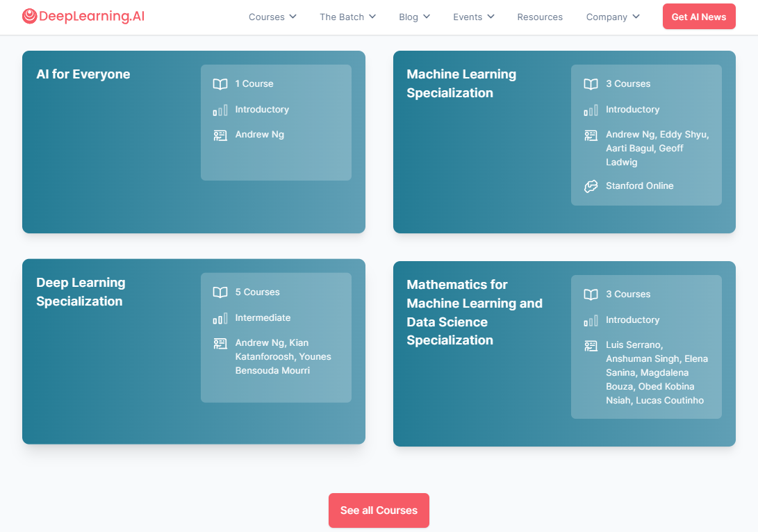Select the Deep Learning Specialization card title
Image resolution: width=758 pixels, height=532 pixels.
81,292
